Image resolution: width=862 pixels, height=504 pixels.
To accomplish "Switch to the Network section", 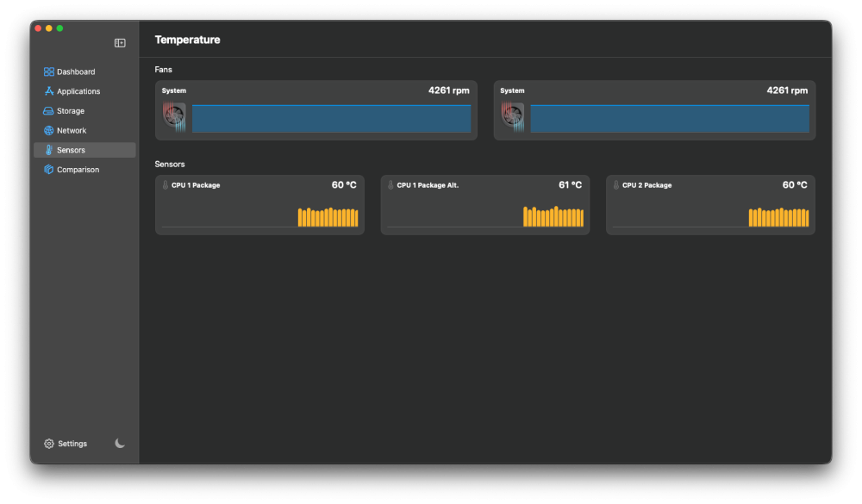I will coord(84,130).
